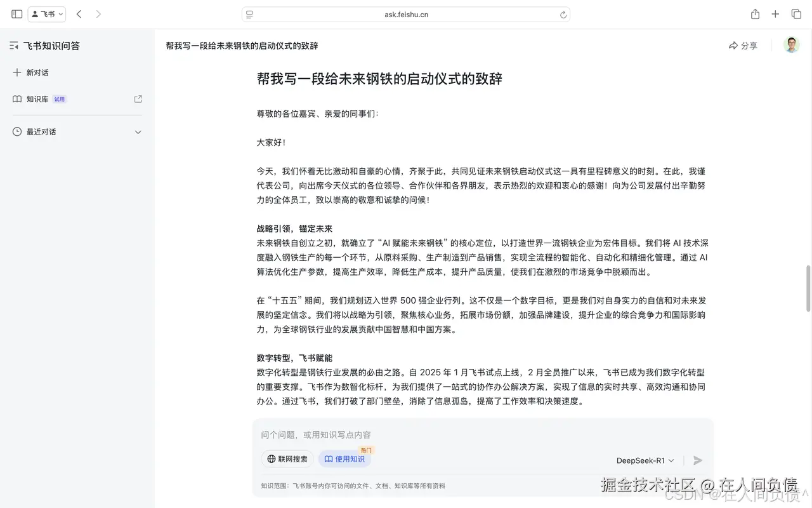Viewport: 812px width, 508px height.
Task: Open the 飞书 workspace dropdown
Action: click(45, 13)
